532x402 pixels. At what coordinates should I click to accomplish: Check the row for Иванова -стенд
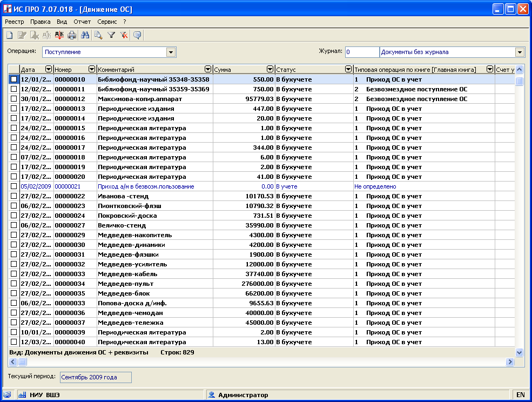[14, 196]
